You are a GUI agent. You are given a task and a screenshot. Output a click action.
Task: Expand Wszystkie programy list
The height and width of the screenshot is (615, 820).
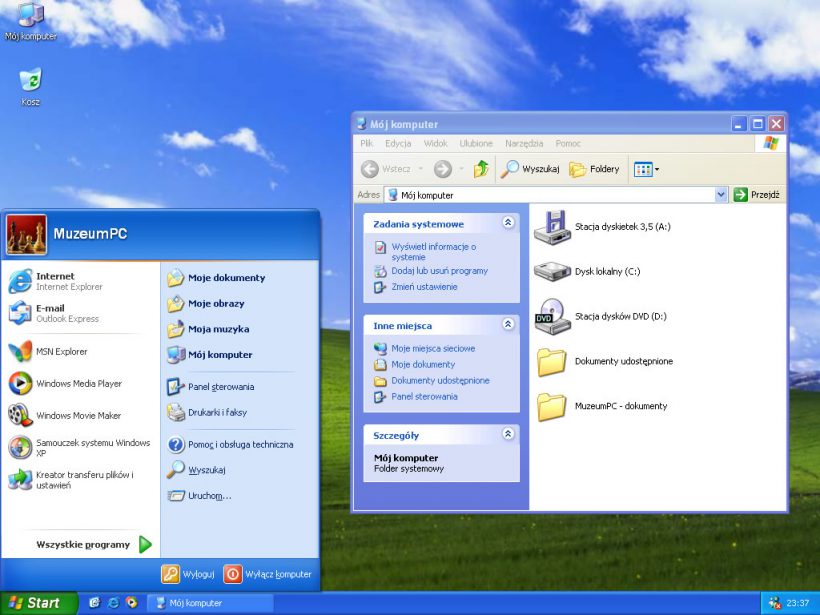pos(94,545)
